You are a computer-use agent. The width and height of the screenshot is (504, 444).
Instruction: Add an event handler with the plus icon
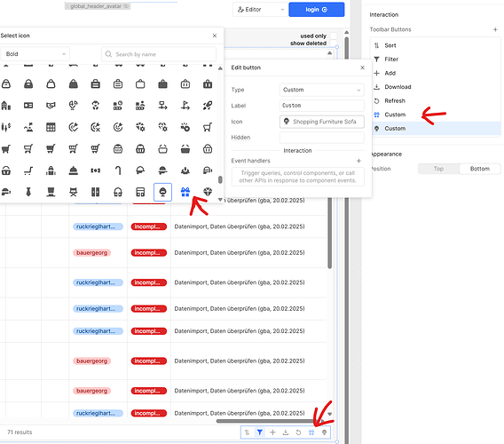358,161
